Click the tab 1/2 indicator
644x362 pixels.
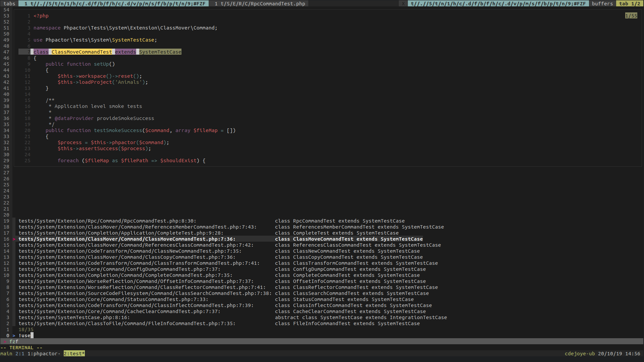630,4
